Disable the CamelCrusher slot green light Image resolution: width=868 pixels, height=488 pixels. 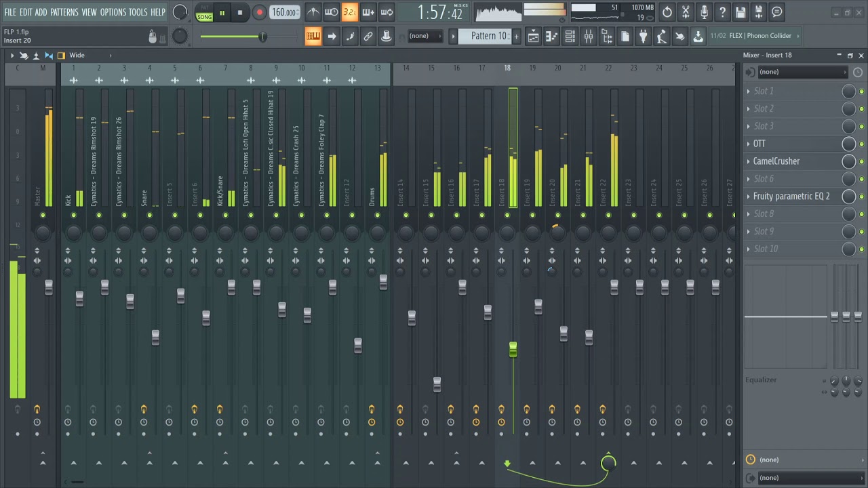861,161
